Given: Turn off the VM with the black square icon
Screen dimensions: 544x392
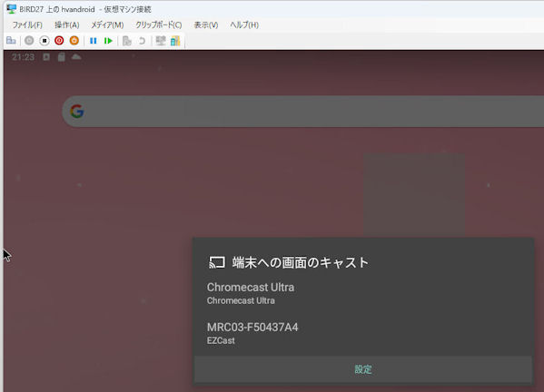Looking at the screenshot, I should pos(45,41).
